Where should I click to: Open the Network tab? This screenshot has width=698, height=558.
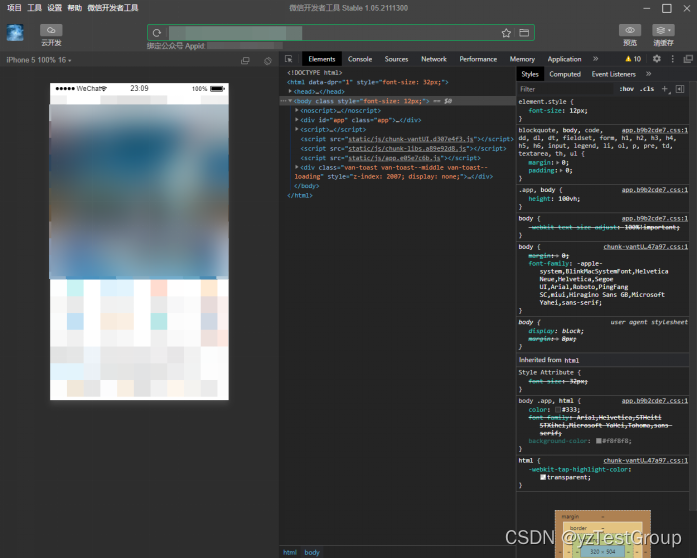click(x=434, y=59)
